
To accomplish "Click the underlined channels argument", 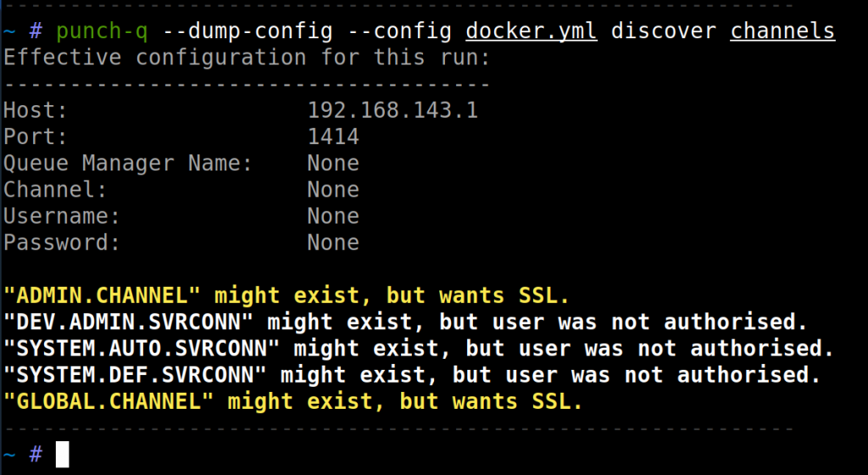I will pyautogui.click(x=782, y=31).
